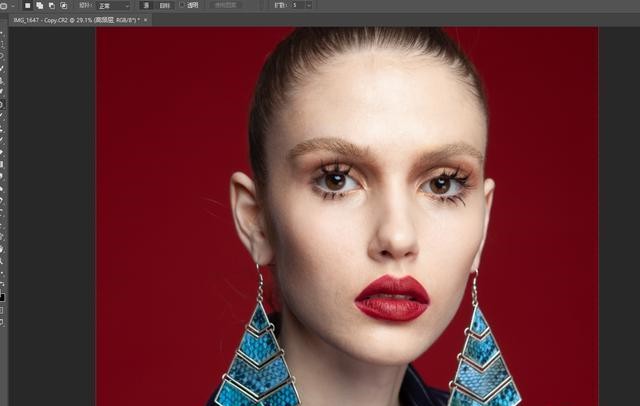Pick the Subtract from selection mode icon

point(52,6)
